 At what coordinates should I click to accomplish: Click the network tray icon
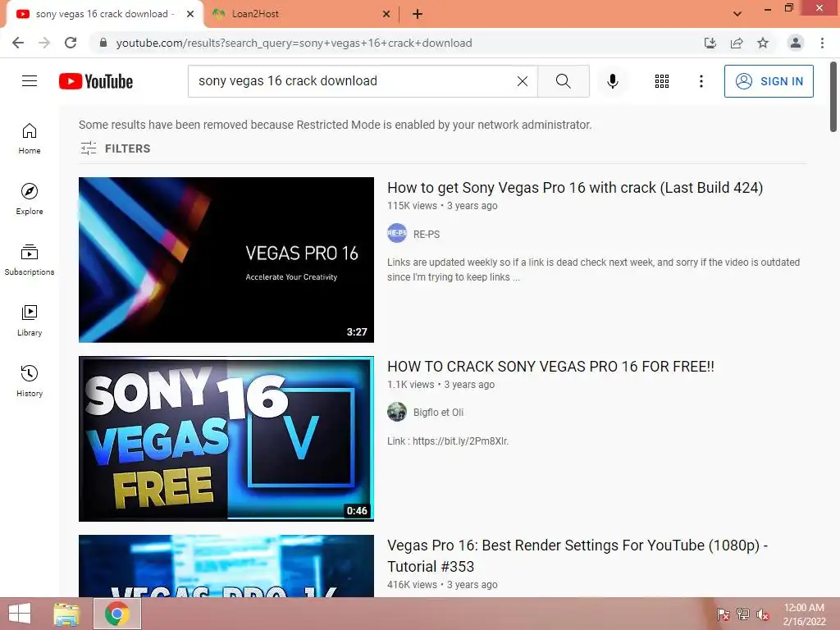[x=742, y=614]
